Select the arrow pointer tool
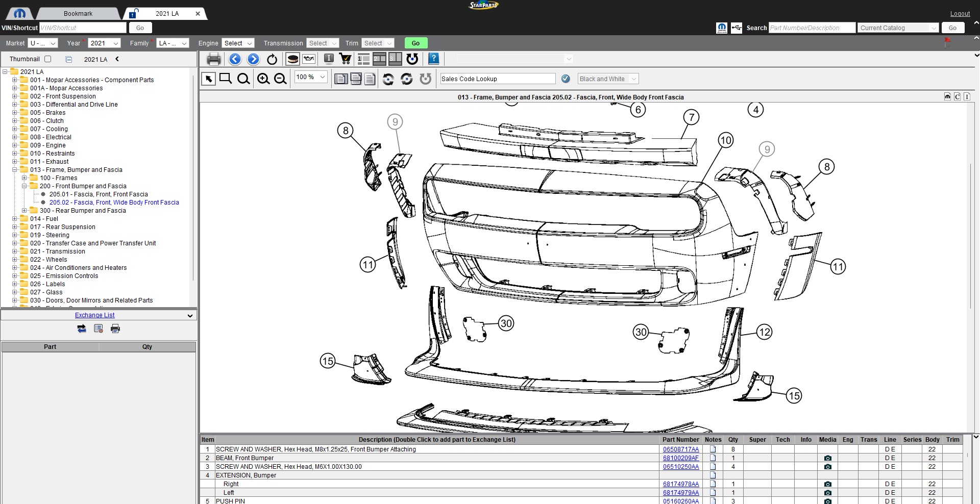The width and height of the screenshot is (980, 504). (x=208, y=79)
